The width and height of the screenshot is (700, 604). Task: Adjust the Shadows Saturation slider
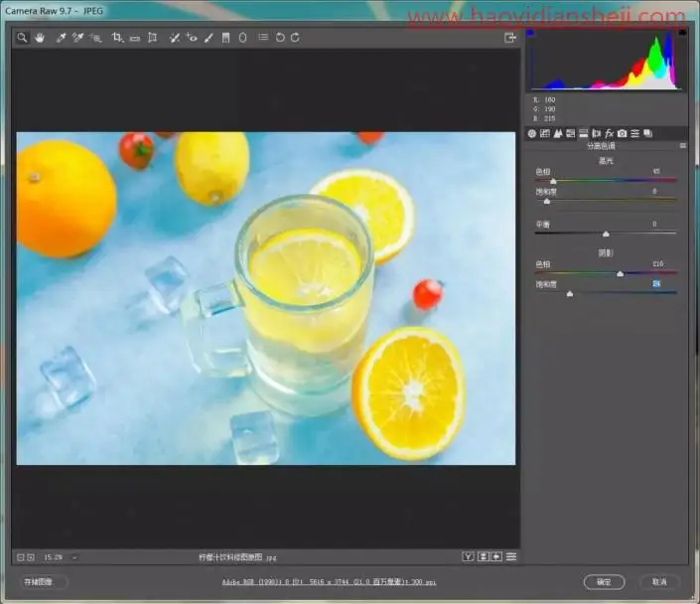click(x=570, y=293)
